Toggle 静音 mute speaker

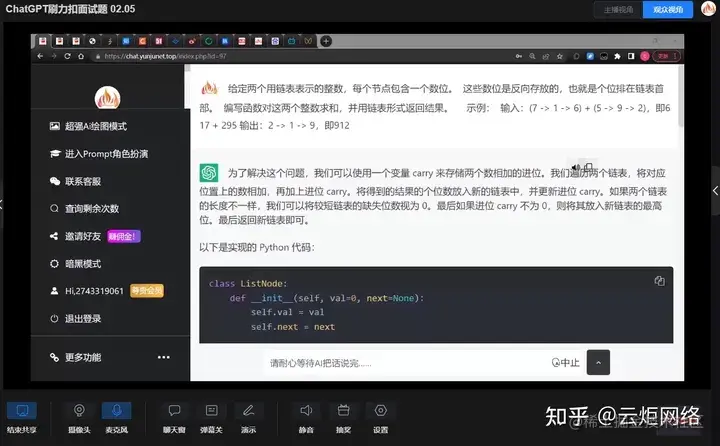(x=306, y=418)
